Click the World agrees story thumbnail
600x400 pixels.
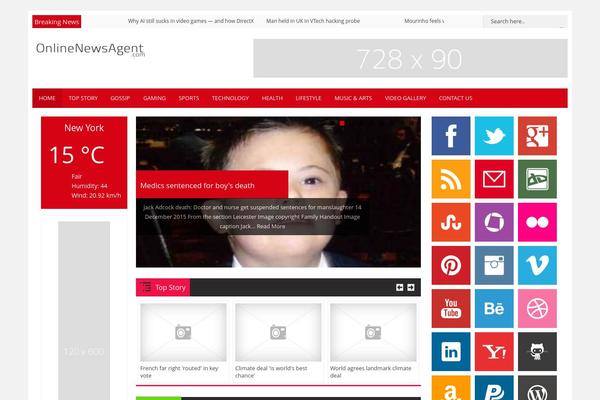point(373,332)
